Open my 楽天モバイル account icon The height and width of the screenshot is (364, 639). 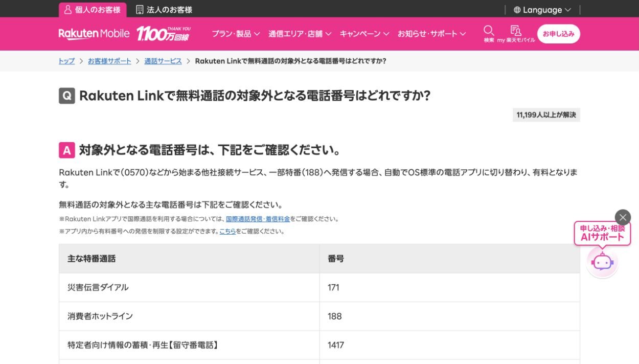[x=516, y=34]
